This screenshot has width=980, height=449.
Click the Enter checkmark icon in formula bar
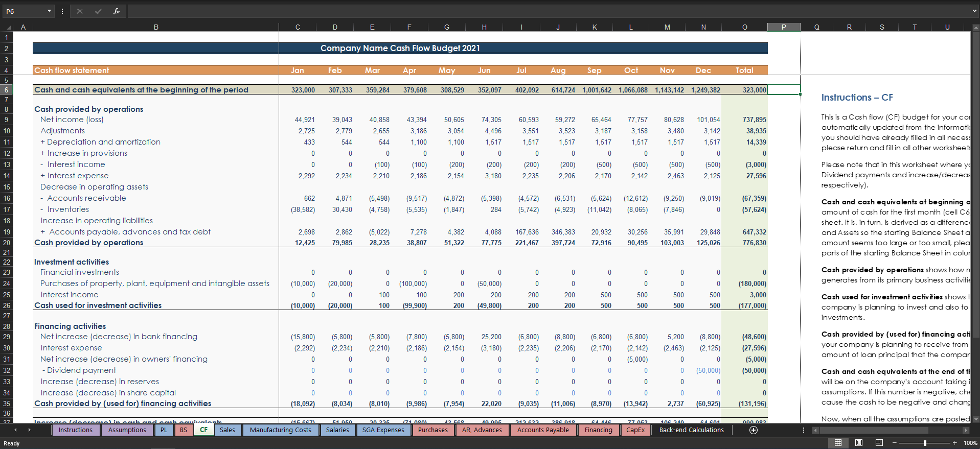pos(98,11)
